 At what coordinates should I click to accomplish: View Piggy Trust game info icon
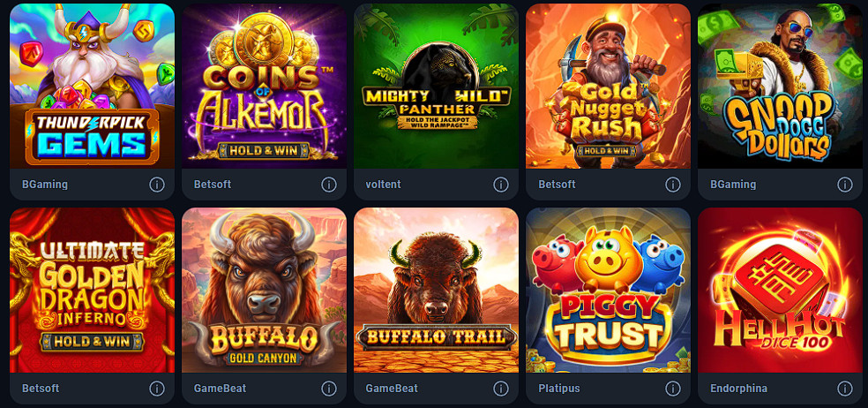(672, 389)
